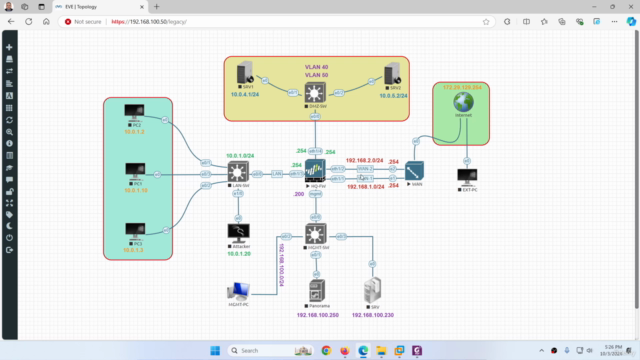Open File Explorer from the taskbar
640x360 pixels.
click(381, 351)
